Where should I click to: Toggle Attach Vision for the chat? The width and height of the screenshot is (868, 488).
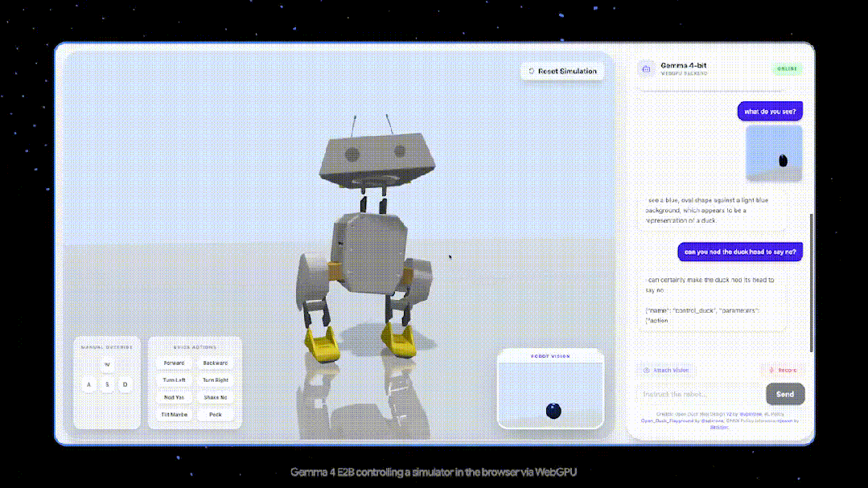(x=667, y=371)
